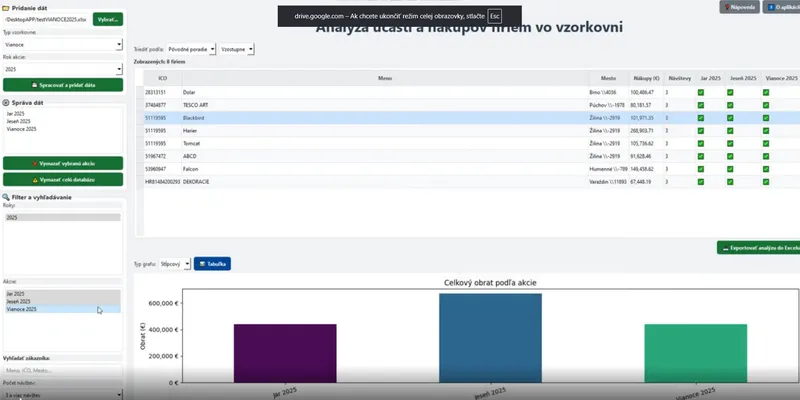Click Spracovať a pridať dáta button
This screenshot has width=800, height=400.
pos(63,85)
